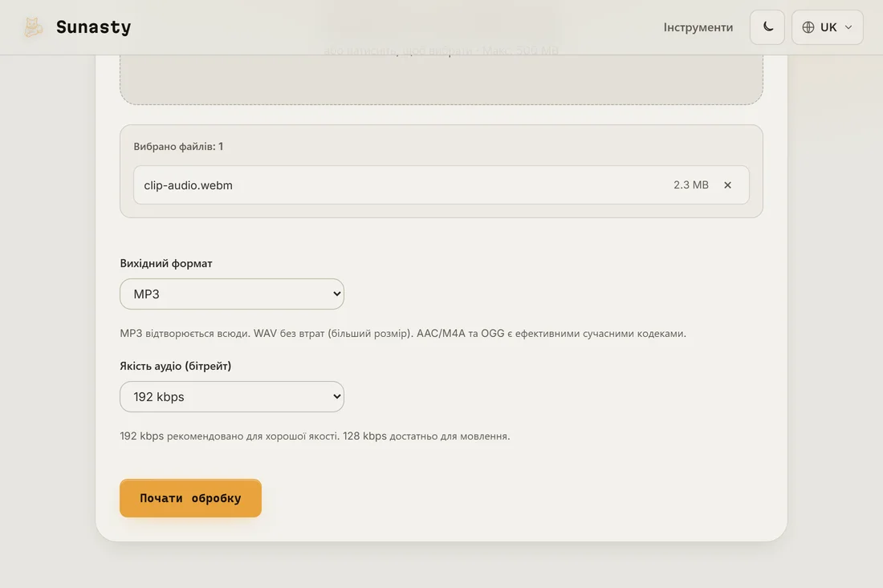Screen dimensions: 883x588
Task: Open the Інструменти menu
Action: [698, 27]
